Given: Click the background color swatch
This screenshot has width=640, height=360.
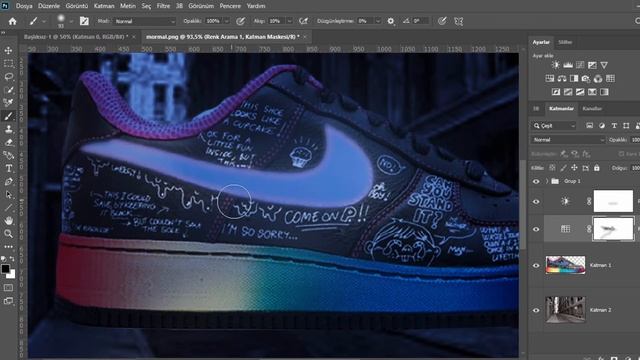Looking at the screenshot, I should (12, 275).
